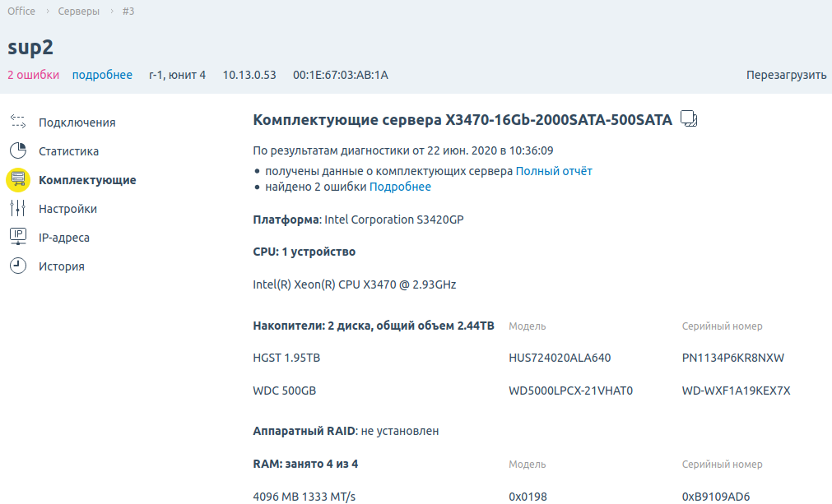Select the Комплектующие menu item
The image size is (832, 504).
[x=87, y=180]
